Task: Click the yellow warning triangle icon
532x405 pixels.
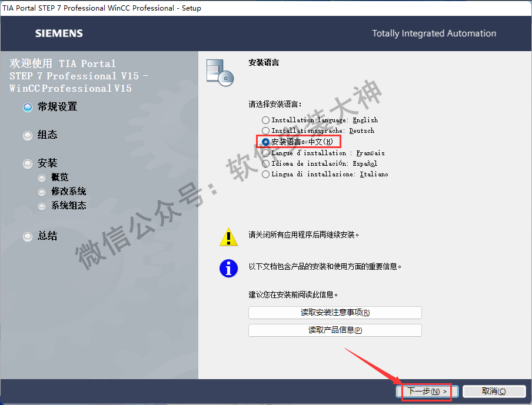Action: [x=229, y=236]
